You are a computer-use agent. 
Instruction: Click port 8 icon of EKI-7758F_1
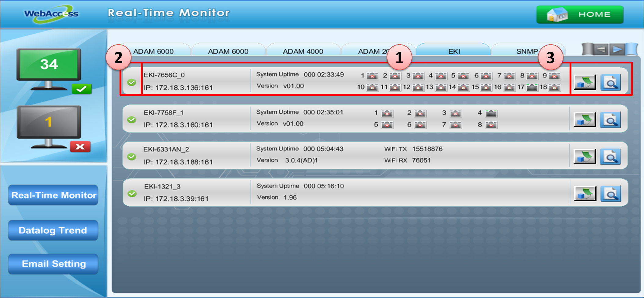tap(491, 125)
